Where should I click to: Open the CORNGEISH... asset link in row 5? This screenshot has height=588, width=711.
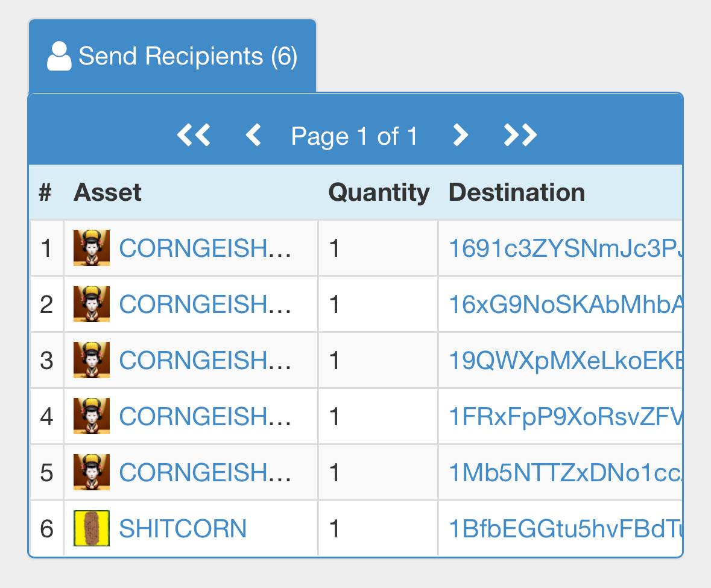(x=205, y=472)
